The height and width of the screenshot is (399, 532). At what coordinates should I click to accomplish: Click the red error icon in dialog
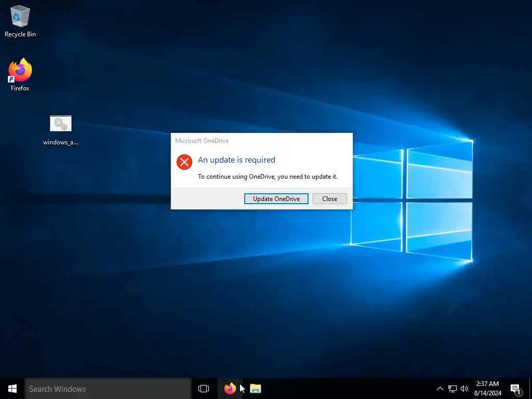184,162
